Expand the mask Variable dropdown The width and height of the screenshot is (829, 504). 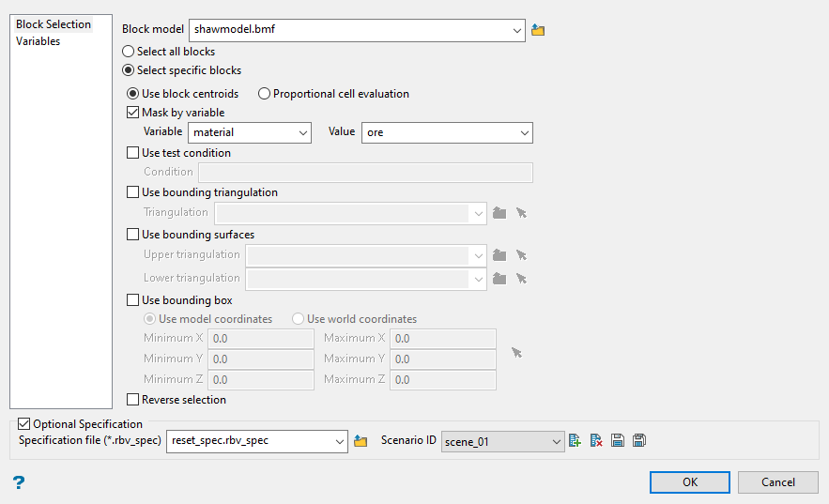point(302,133)
